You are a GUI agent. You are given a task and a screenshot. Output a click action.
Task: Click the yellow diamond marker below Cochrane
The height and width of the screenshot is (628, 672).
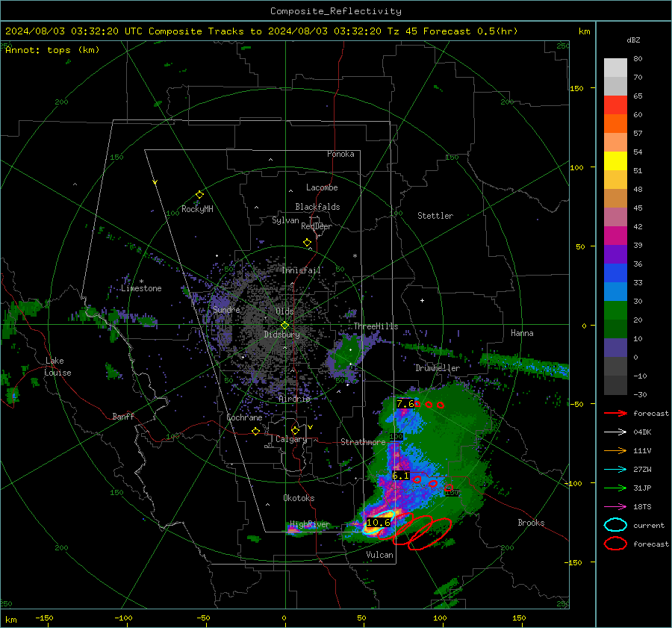(x=256, y=431)
